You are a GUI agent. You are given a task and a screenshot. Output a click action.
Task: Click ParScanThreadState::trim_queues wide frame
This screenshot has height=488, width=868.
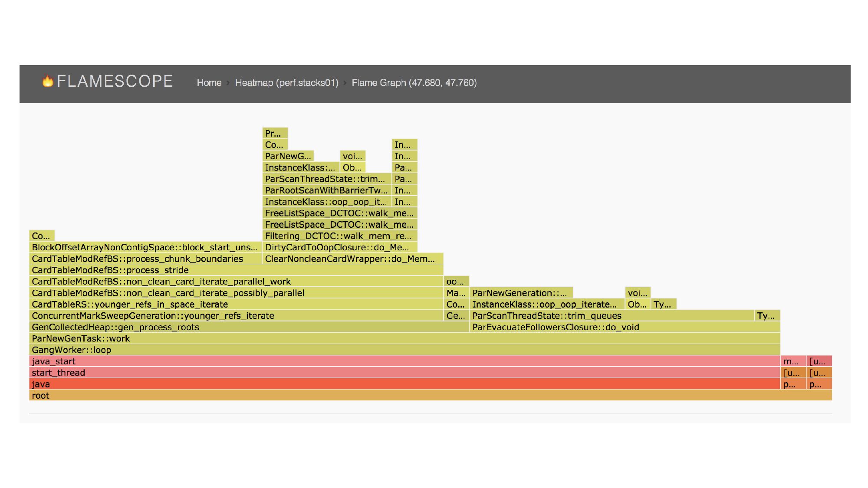611,316
